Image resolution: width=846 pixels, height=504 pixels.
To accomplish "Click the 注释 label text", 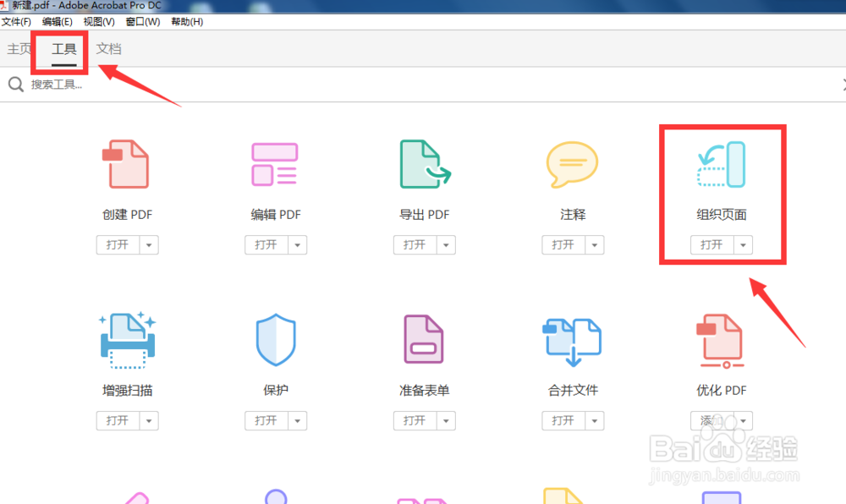I will pos(573,215).
